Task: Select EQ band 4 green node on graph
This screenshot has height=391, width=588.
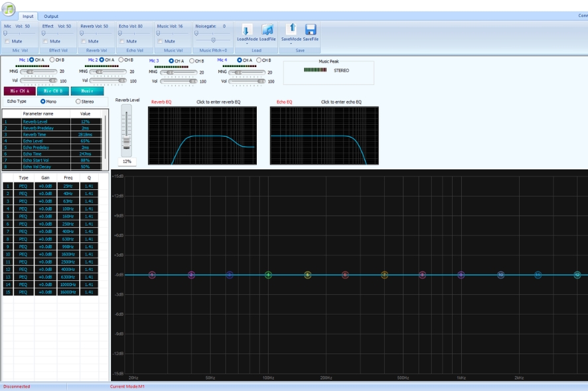Action: pos(268,275)
